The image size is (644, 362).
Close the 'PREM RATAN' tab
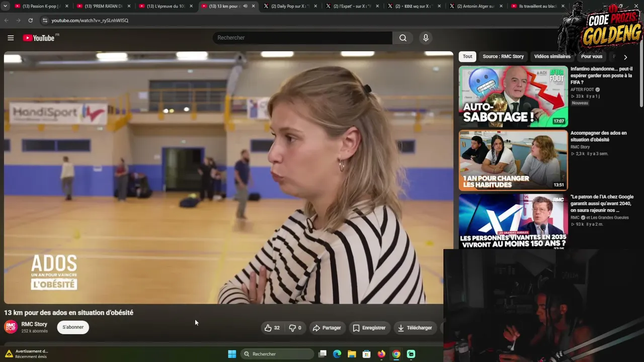129,6
